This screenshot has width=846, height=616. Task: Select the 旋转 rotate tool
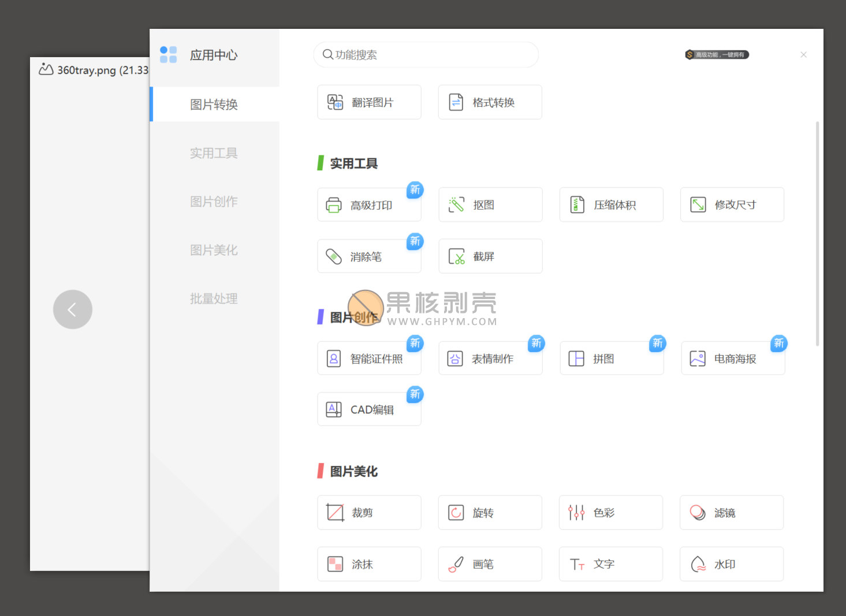(490, 513)
